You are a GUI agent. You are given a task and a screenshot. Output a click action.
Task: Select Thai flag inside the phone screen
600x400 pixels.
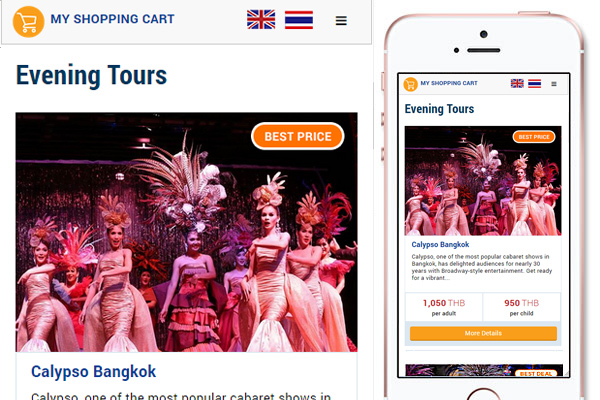coord(535,83)
